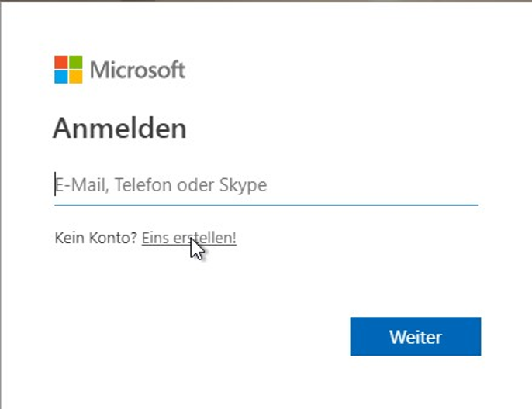The image size is (532, 409).
Task: Click the Microsoft four-square logo
Action: pos(68,70)
